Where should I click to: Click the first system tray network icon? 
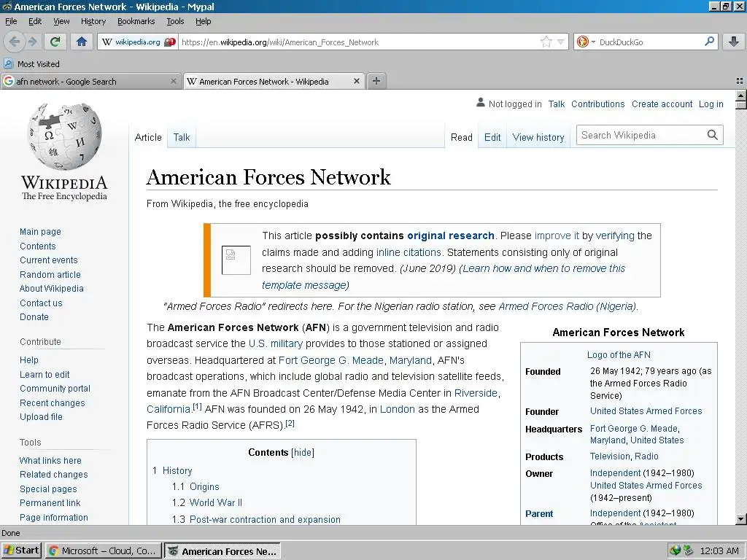(675, 551)
